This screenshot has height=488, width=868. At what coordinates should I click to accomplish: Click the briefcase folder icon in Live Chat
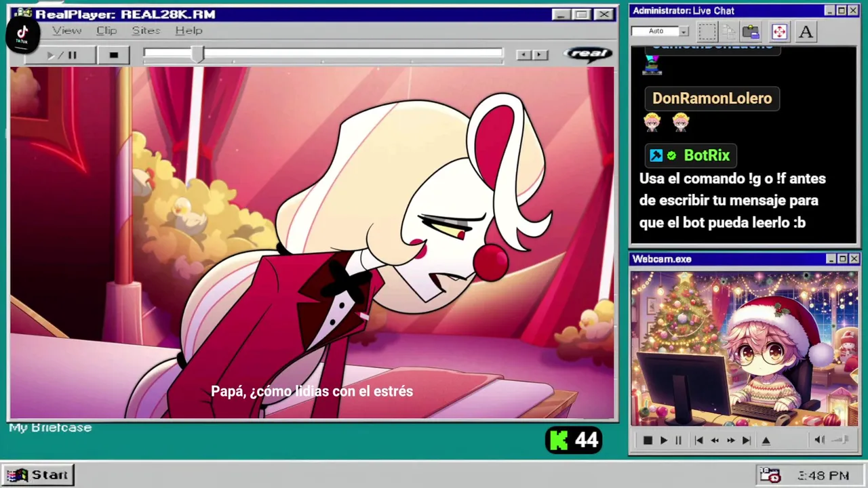[751, 31]
